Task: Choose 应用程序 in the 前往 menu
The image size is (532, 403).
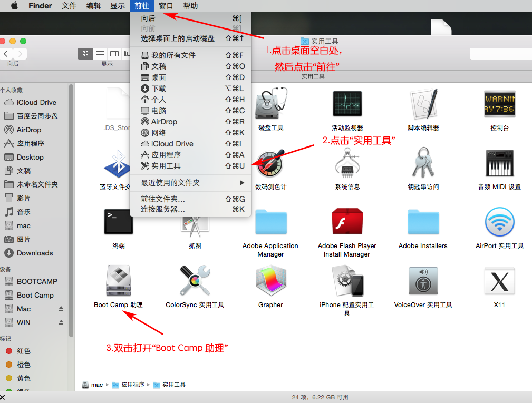Action: pyautogui.click(x=190, y=155)
